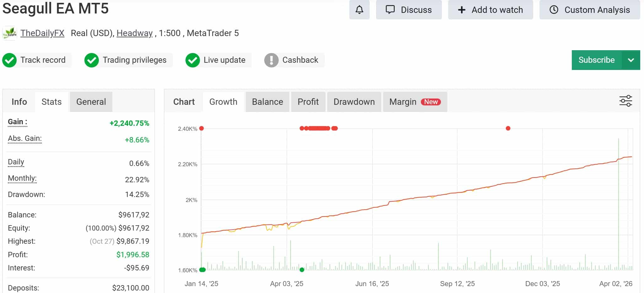Switch to the General tab
Screen dimensions: 644x293
click(x=91, y=102)
